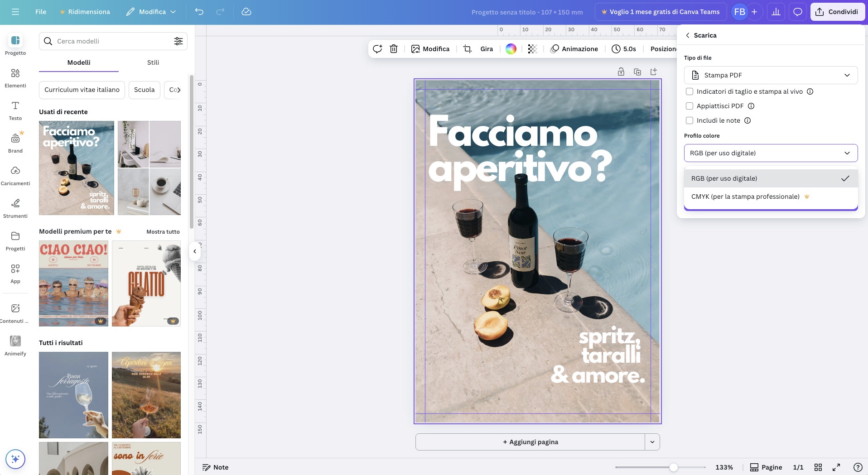Enable Indicatori di taglio checkbox
This screenshot has width=868, height=475.
690,91
